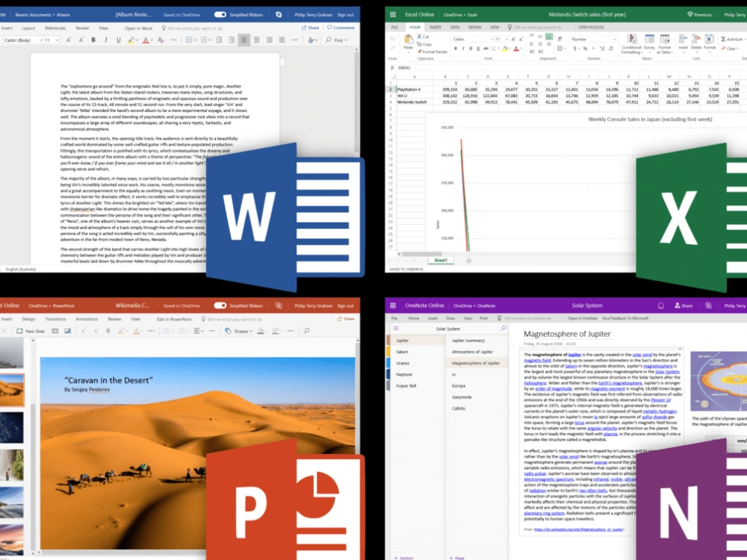The height and width of the screenshot is (560, 747).
Task: Open Transitions tab in PowerPoint
Action: click(x=55, y=319)
